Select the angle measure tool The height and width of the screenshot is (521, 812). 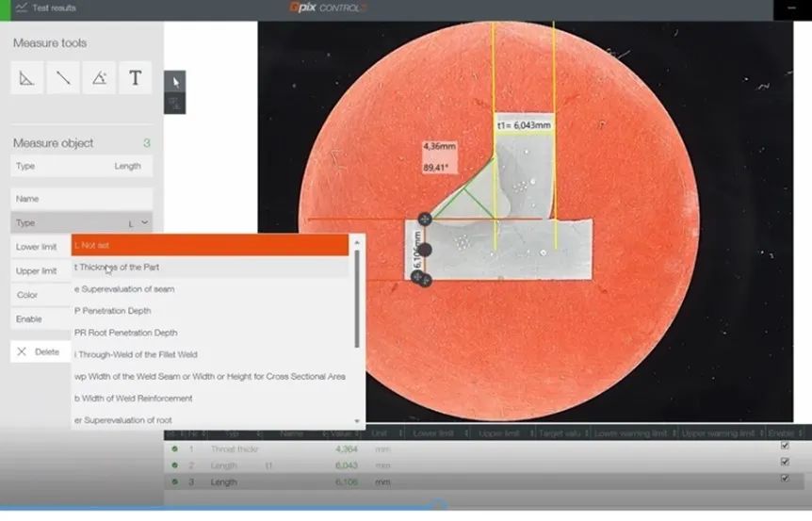[x=99, y=78]
